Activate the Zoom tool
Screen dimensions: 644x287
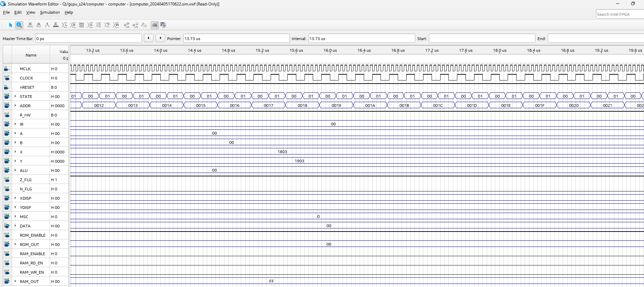click(x=19, y=25)
